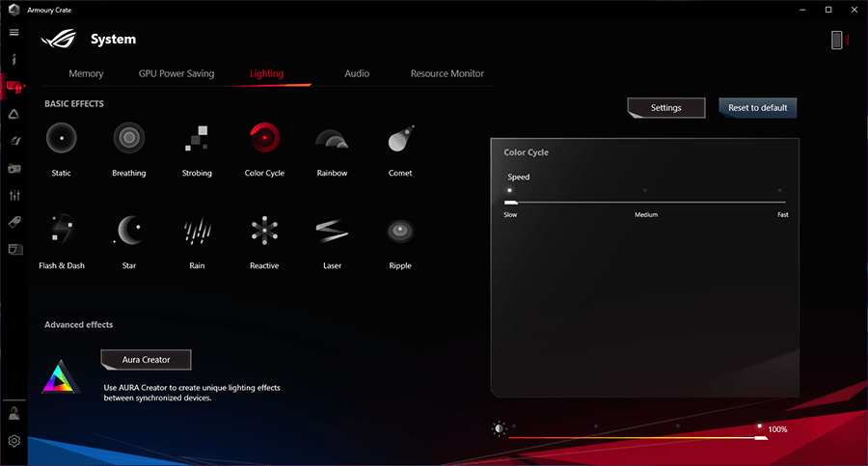Open the game library icon in sidebar
This screenshot has width=868, height=466.
pos(14,168)
